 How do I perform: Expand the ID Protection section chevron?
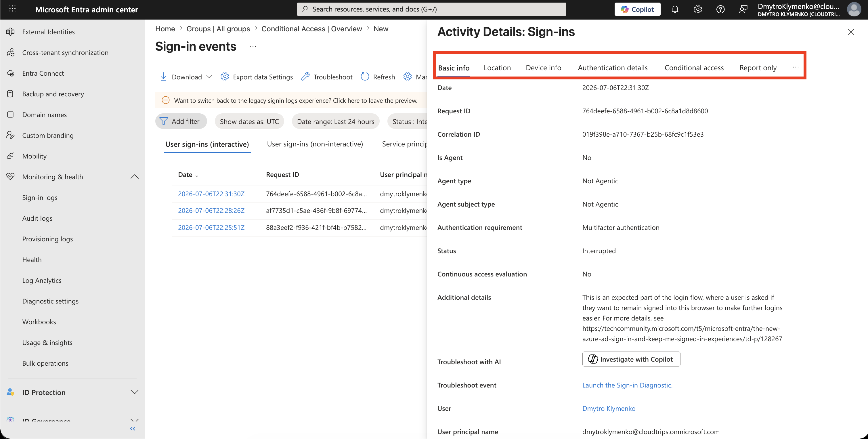(x=134, y=392)
